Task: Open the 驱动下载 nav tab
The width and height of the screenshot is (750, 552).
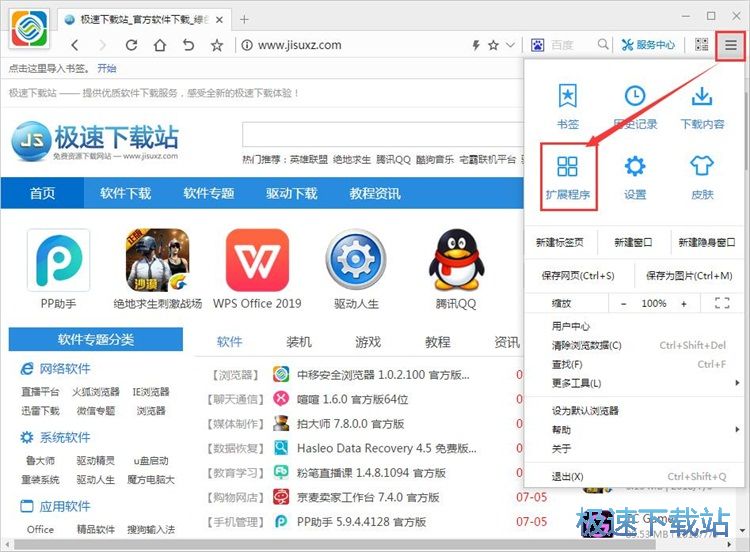Action: (x=292, y=193)
